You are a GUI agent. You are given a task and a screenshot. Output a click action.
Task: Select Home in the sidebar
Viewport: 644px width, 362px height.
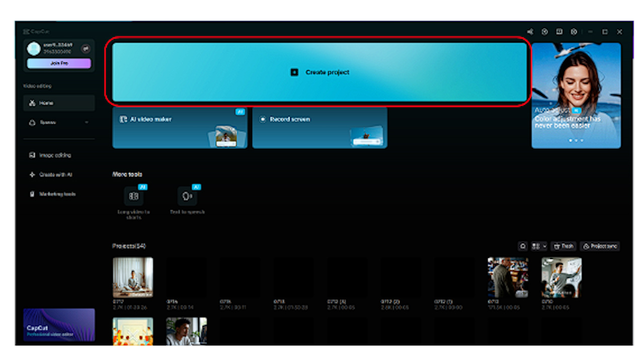tap(58, 103)
